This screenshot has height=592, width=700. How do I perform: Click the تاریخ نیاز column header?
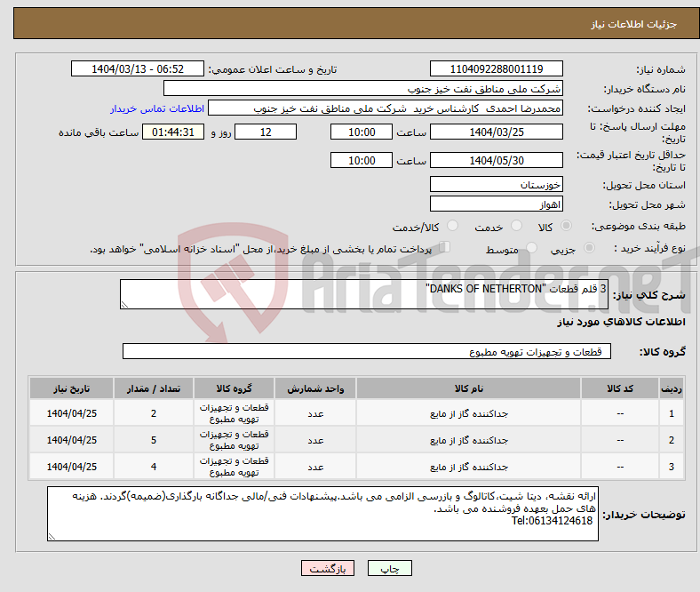(x=72, y=389)
